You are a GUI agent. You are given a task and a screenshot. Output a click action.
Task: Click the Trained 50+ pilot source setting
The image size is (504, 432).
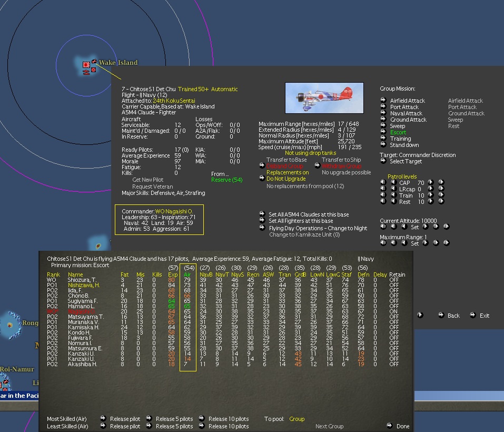click(193, 89)
